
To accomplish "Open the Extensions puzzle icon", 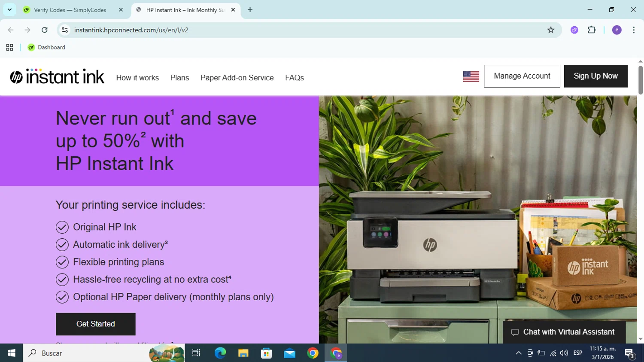I will [592, 30].
